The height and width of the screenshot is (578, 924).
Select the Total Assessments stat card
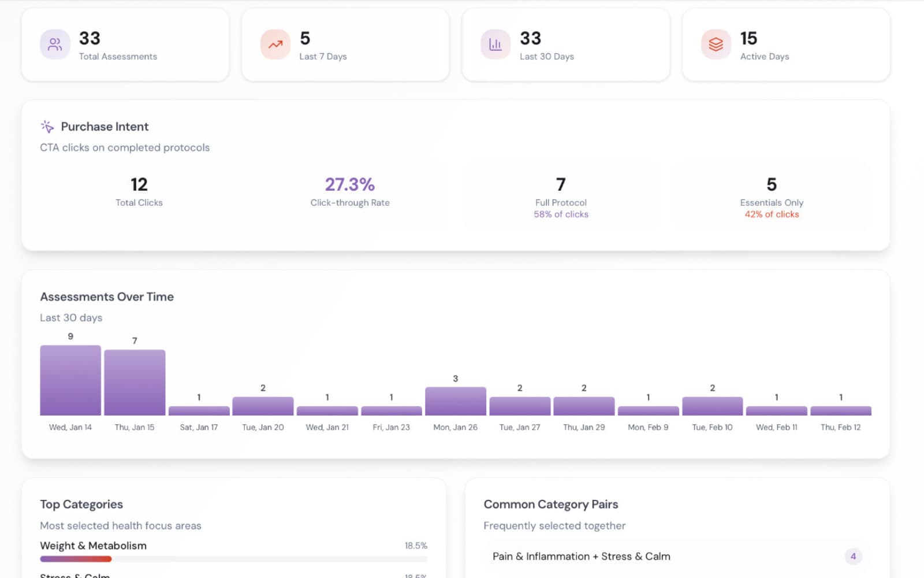[125, 44]
